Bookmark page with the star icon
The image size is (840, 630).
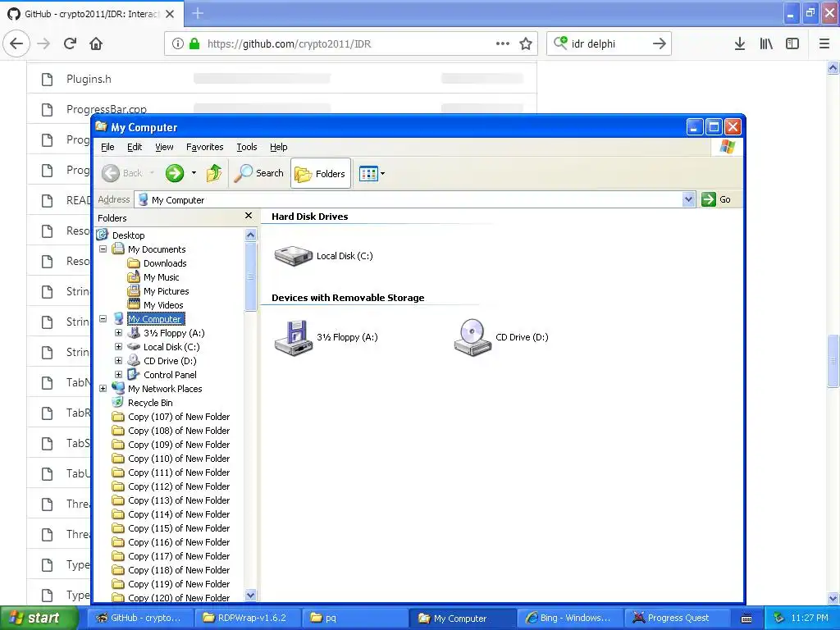(526, 43)
